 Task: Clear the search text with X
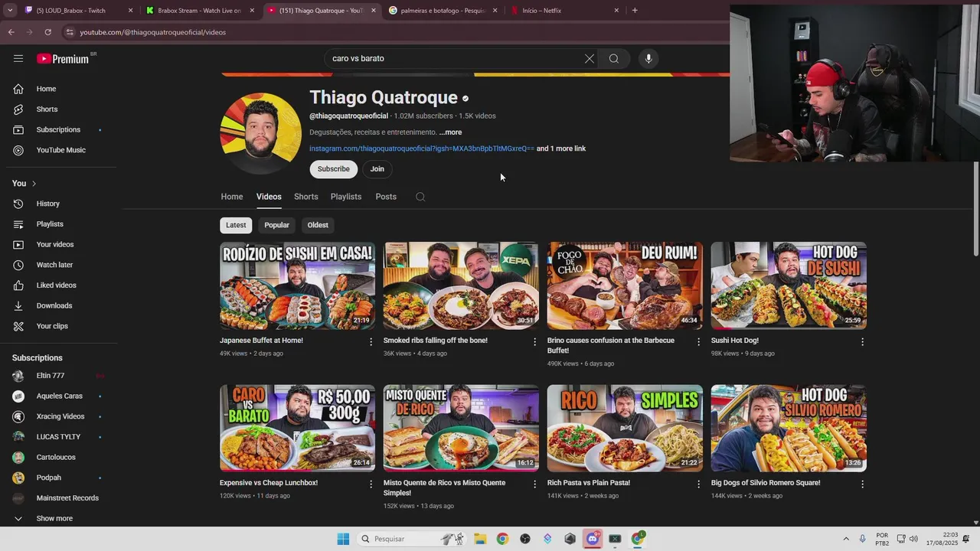point(590,58)
